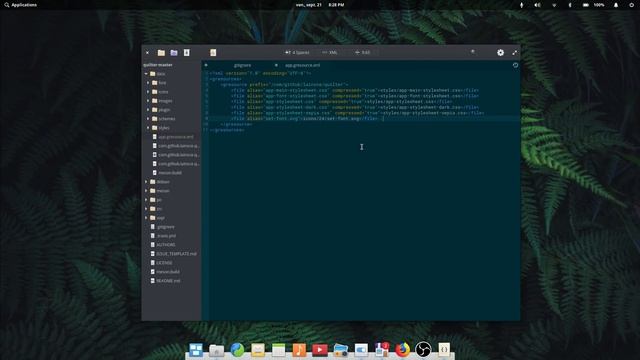Viewport: 640px width, 360px height.
Task: Open the settings gear menu
Action: pyautogui.click(x=500, y=53)
